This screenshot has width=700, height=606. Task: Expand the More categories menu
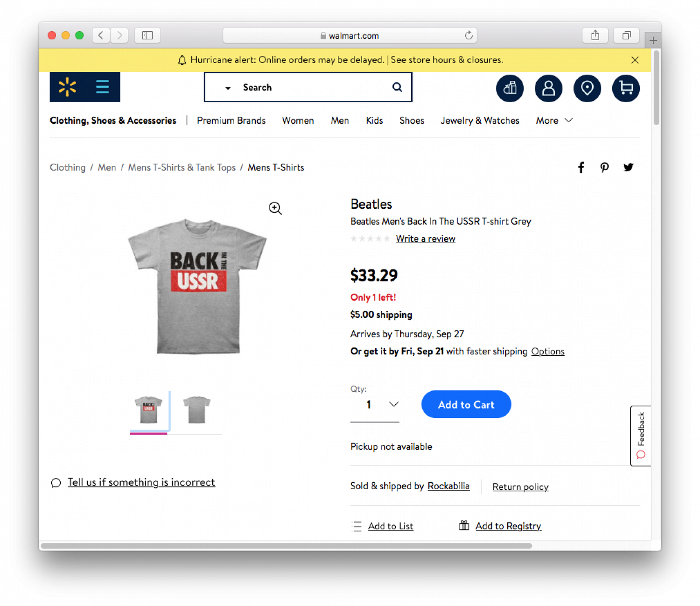[554, 120]
